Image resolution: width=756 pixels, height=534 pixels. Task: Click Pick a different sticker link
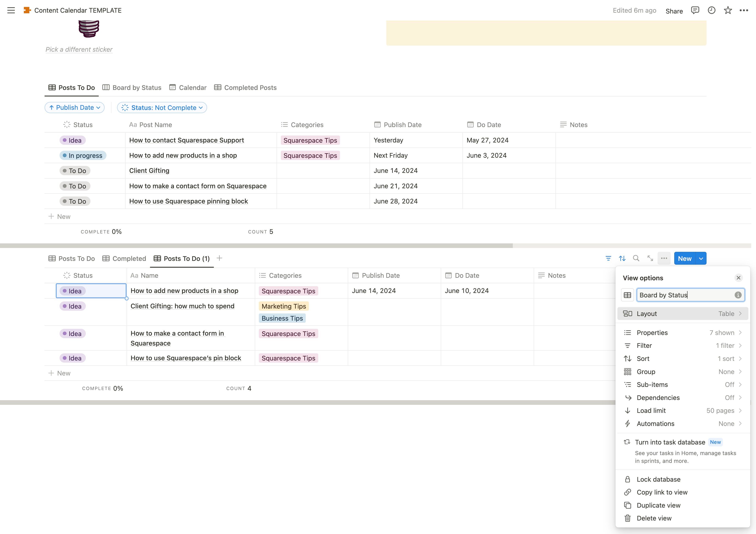pos(79,49)
